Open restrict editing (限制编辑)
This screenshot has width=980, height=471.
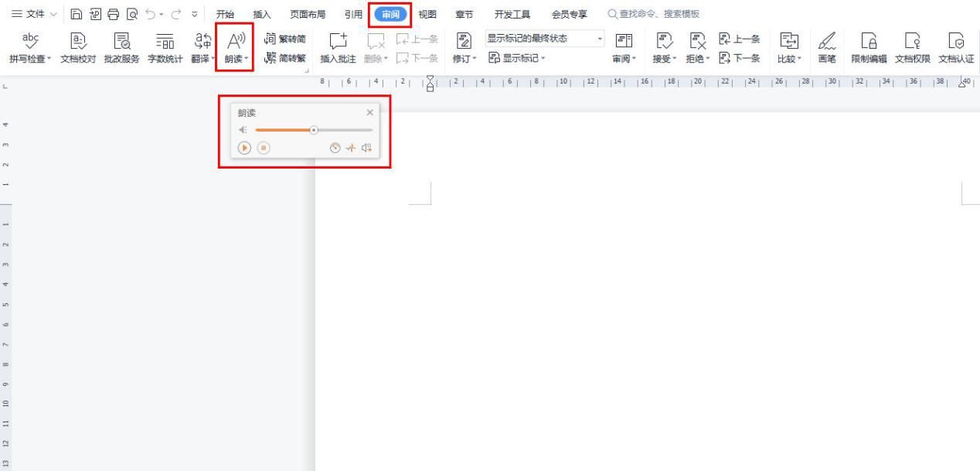[x=869, y=48]
